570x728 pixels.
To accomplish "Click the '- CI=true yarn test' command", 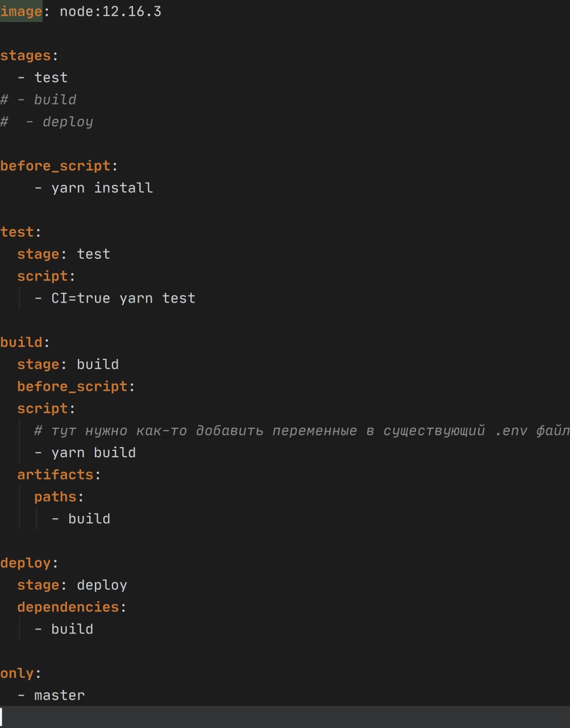I will pyautogui.click(x=115, y=298).
